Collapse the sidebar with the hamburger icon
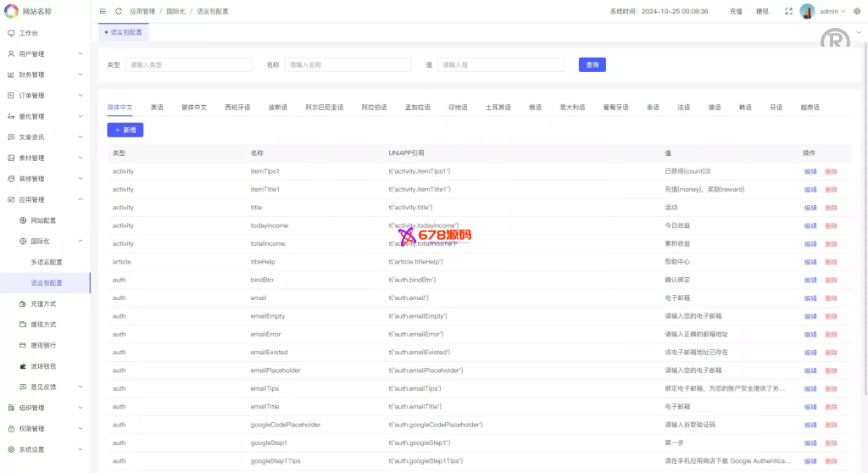868x473 pixels. (x=103, y=12)
